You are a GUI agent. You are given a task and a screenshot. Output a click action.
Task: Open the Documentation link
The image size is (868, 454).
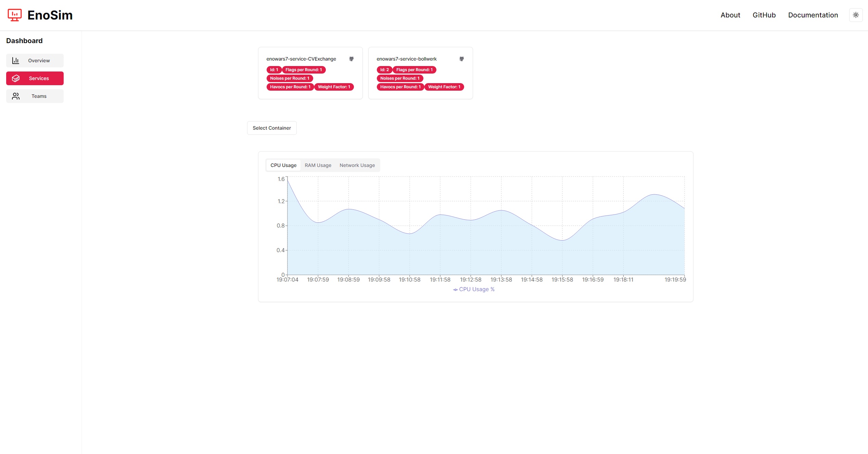813,15
